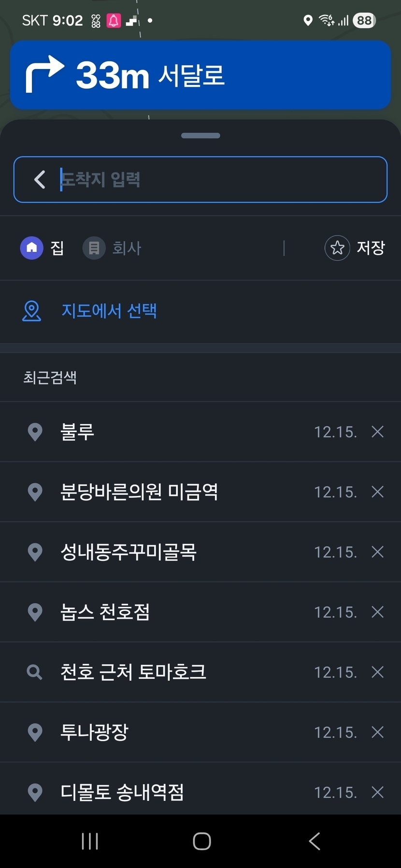This screenshot has height=868, width=401.
Task: Select the Home (집) shortcut icon
Action: tap(32, 248)
